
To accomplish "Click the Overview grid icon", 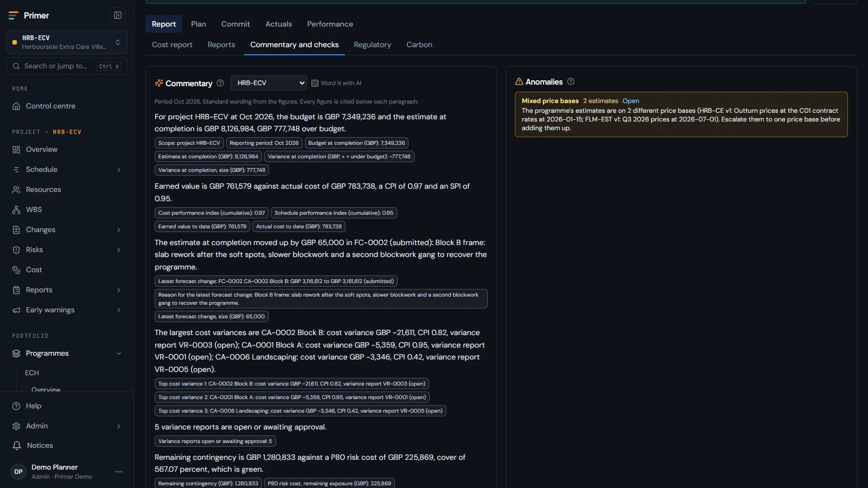I will pos(16,150).
